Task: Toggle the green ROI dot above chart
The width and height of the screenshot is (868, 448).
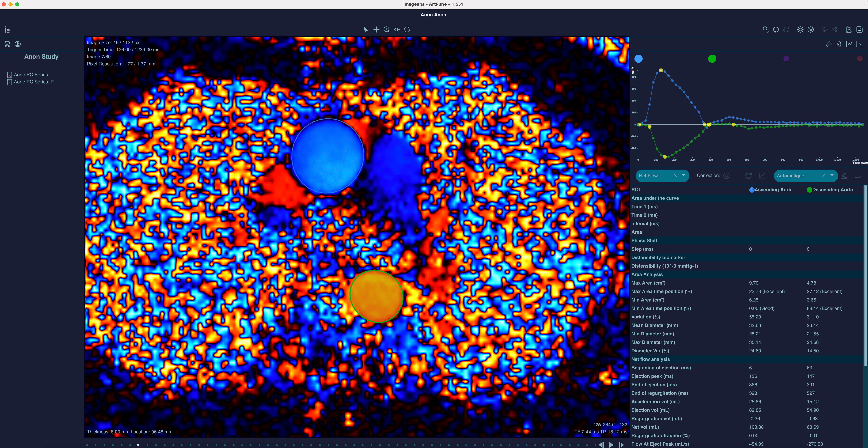Action: (712, 59)
